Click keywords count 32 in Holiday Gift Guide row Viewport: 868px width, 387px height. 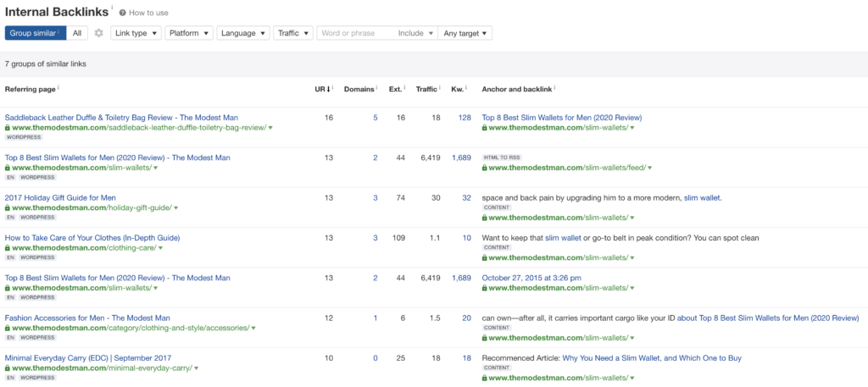pyautogui.click(x=467, y=197)
